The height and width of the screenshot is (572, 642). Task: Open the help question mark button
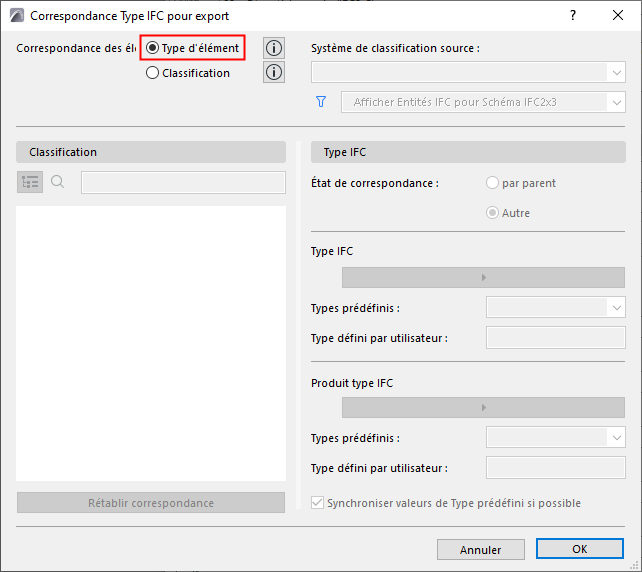pos(572,16)
